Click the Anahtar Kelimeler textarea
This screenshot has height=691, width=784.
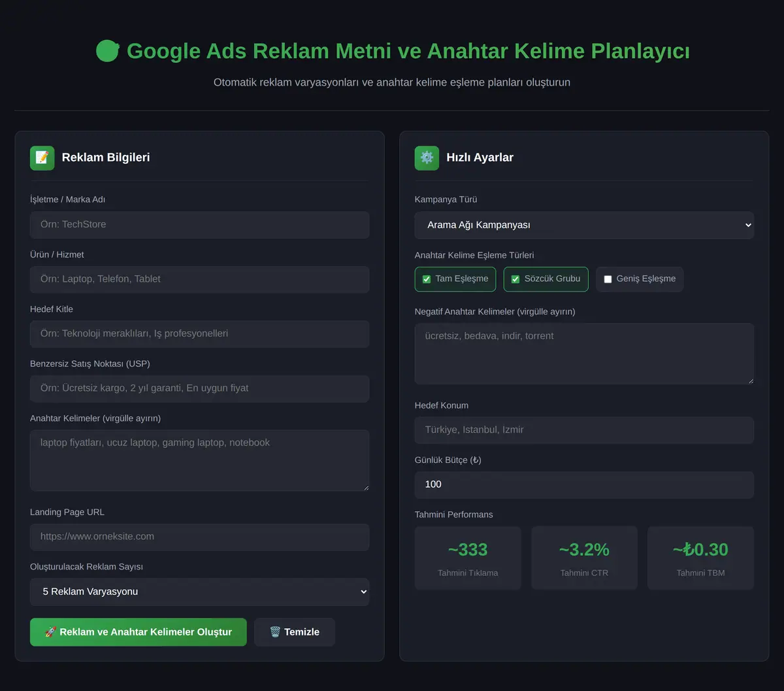pyautogui.click(x=199, y=460)
